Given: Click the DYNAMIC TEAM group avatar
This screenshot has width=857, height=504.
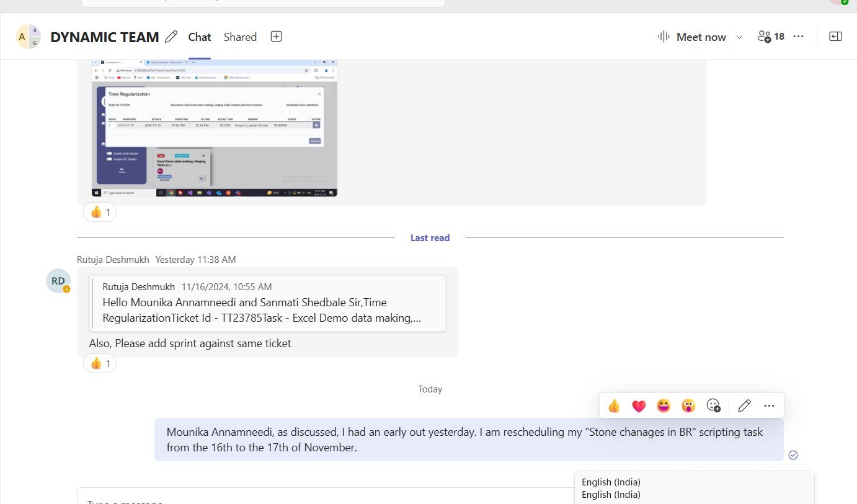Looking at the screenshot, I should [x=29, y=37].
